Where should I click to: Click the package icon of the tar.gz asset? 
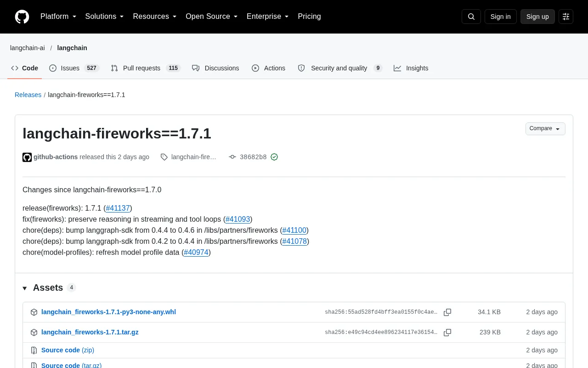point(34,333)
